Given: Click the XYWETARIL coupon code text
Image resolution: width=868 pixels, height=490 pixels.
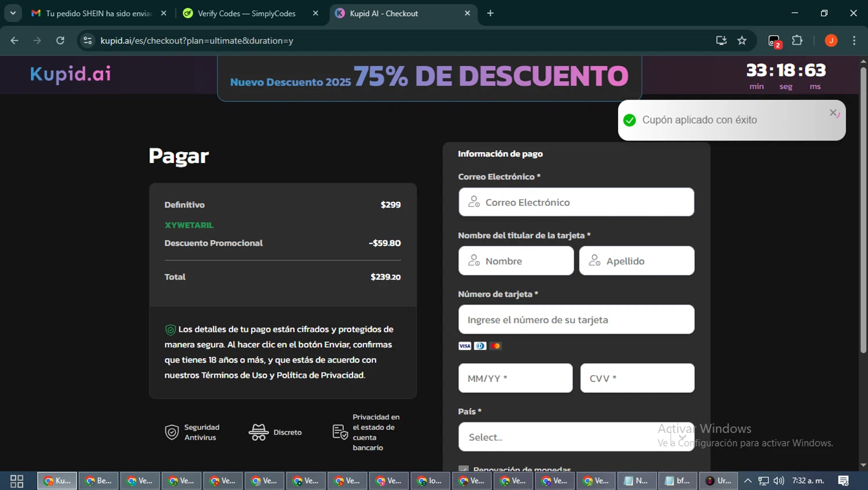Looking at the screenshot, I should click(x=189, y=225).
